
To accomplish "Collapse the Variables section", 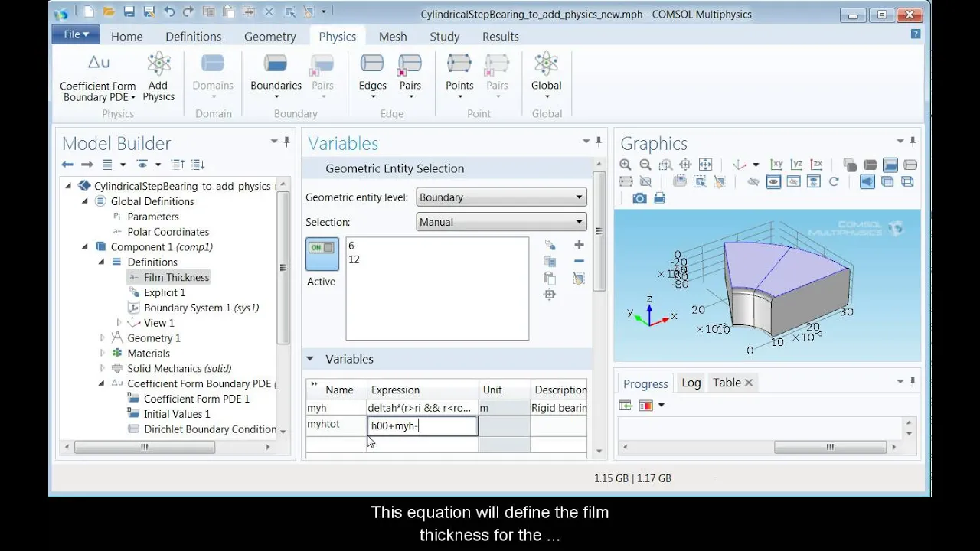I will [310, 359].
